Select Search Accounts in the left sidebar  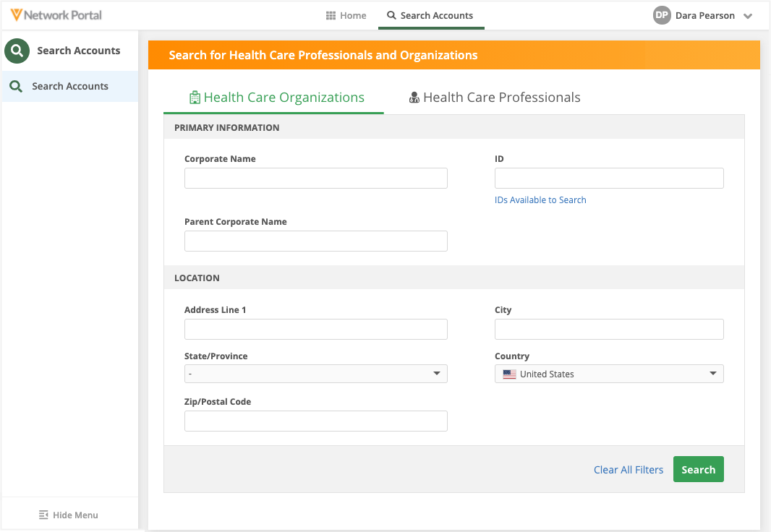tap(69, 86)
